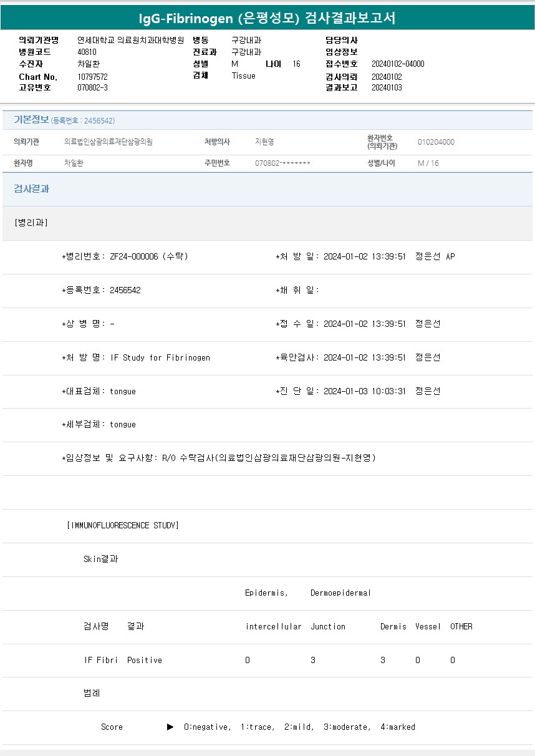Select the intercellular column header
The width and height of the screenshot is (535, 756).
[x=273, y=626]
